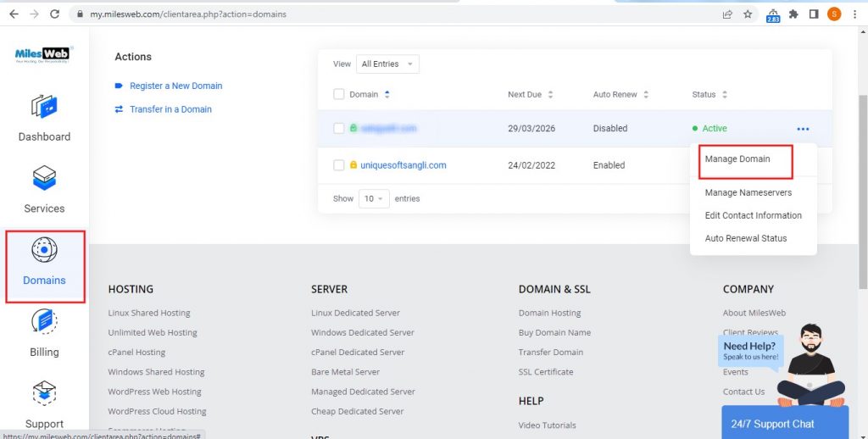This screenshot has width=868, height=439.
Task: Click the three-dot actions icon for Active domain
Action: [x=803, y=129]
